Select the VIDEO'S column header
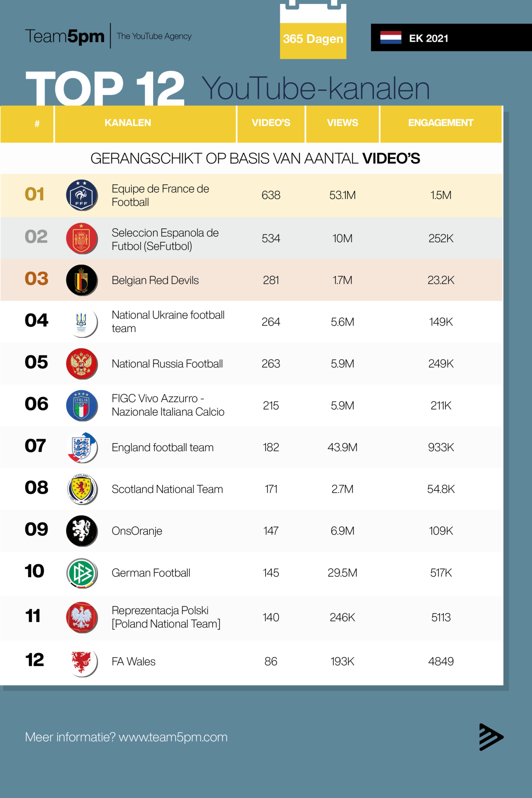 (x=271, y=123)
